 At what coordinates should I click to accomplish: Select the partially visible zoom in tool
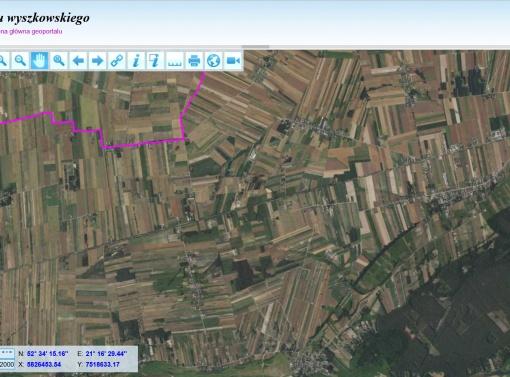tap(4, 61)
